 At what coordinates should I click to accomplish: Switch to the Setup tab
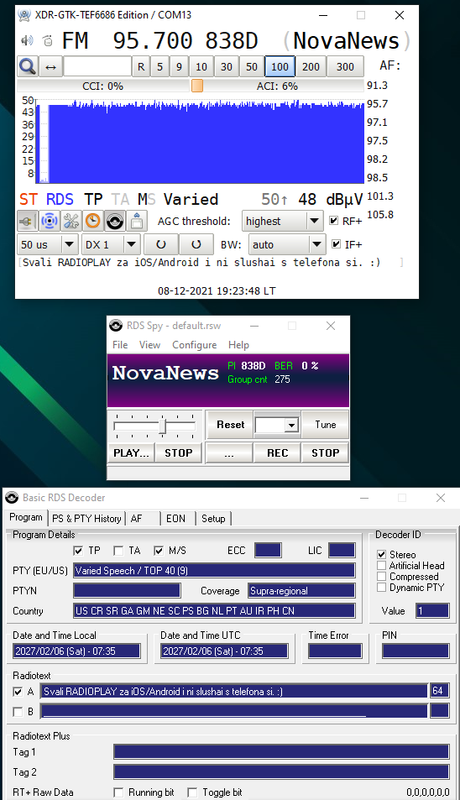click(213, 518)
